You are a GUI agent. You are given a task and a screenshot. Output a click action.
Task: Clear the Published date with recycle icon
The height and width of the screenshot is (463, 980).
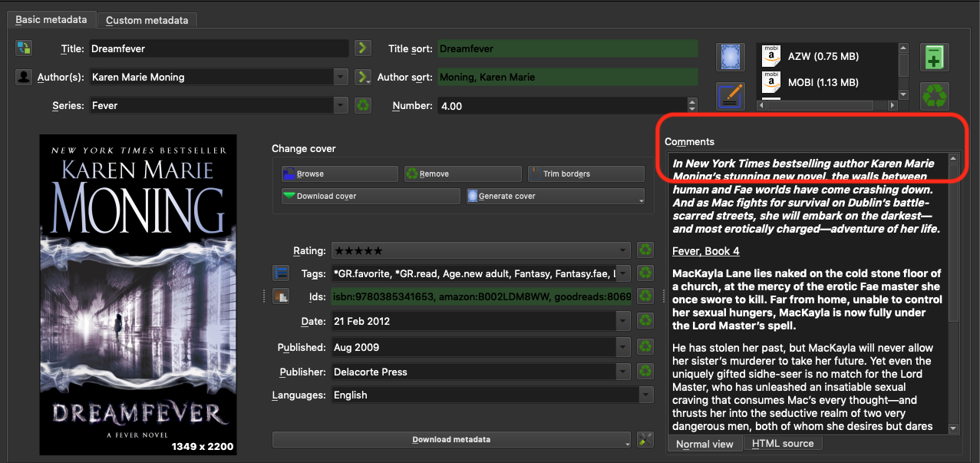point(645,347)
